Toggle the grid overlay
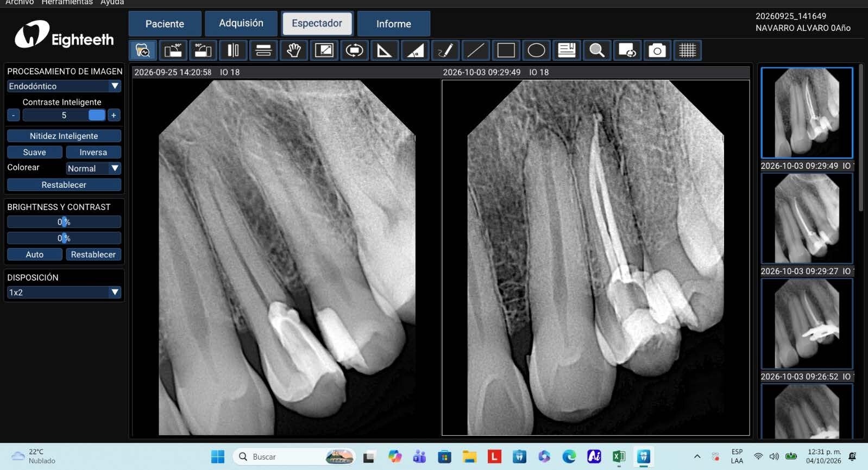The width and height of the screenshot is (868, 470). pos(688,50)
